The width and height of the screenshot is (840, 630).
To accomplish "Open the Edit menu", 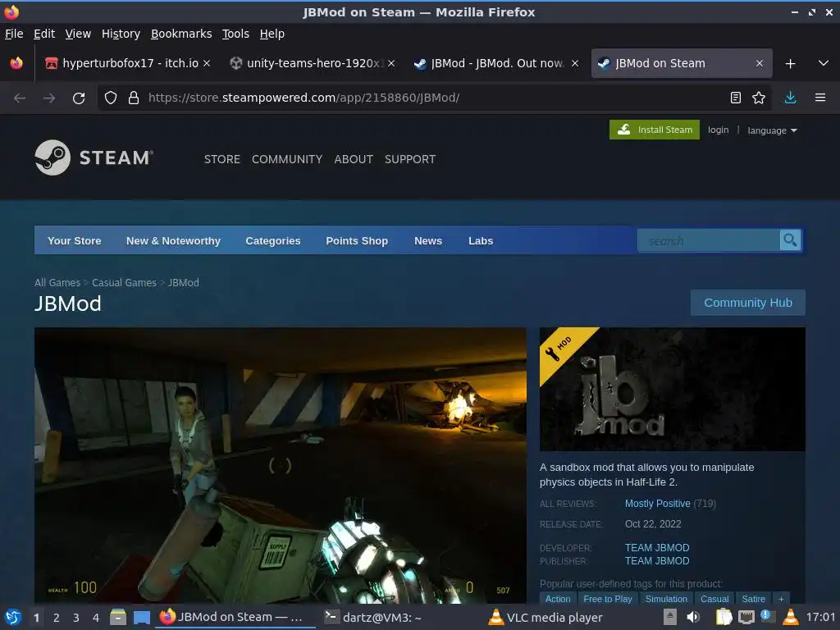I will [x=44, y=34].
